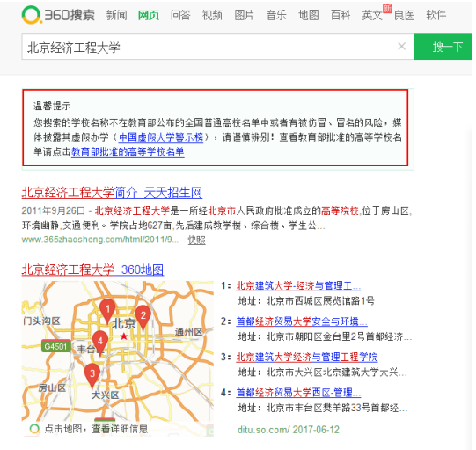Click the 360搜索 logo

pyautogui.click(x=58, y=15)
